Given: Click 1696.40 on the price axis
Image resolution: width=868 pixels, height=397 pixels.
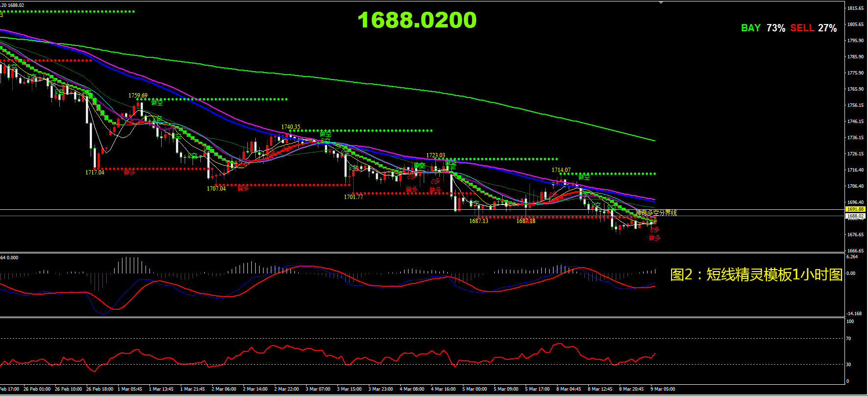Looking at the screenshot, I should [856, 202].
